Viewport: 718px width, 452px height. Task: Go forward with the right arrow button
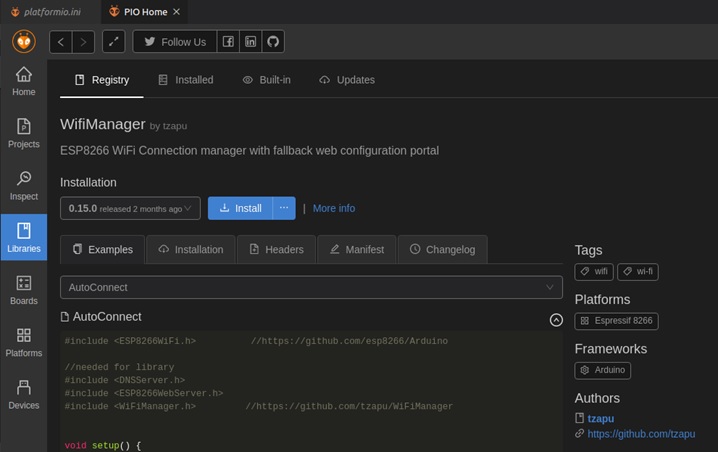tap(83, 42)
